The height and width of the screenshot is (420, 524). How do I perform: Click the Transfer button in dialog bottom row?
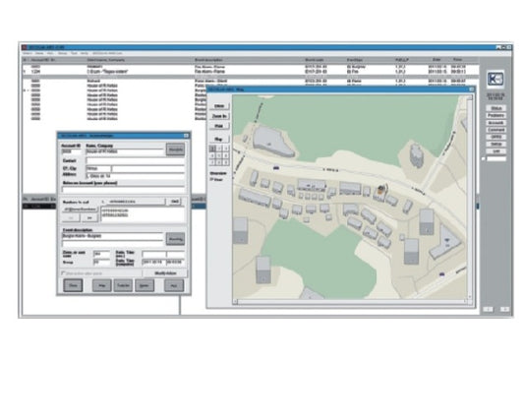coord(123,285)
